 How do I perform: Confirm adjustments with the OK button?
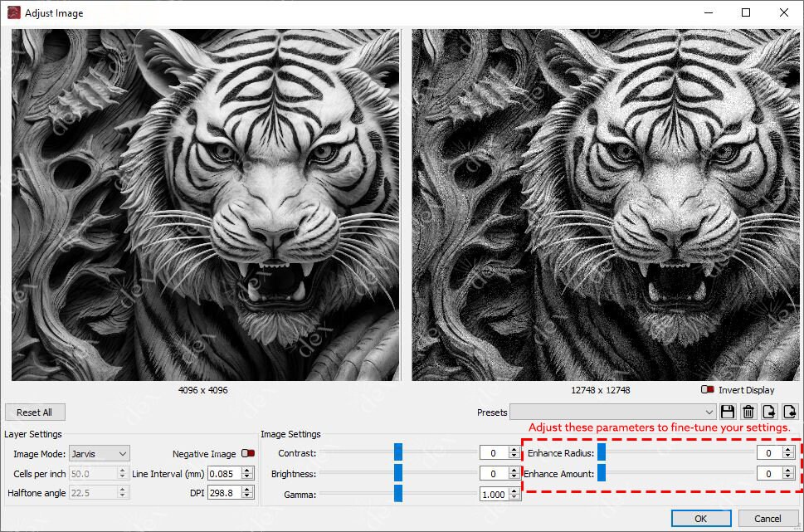click(701, 518)
